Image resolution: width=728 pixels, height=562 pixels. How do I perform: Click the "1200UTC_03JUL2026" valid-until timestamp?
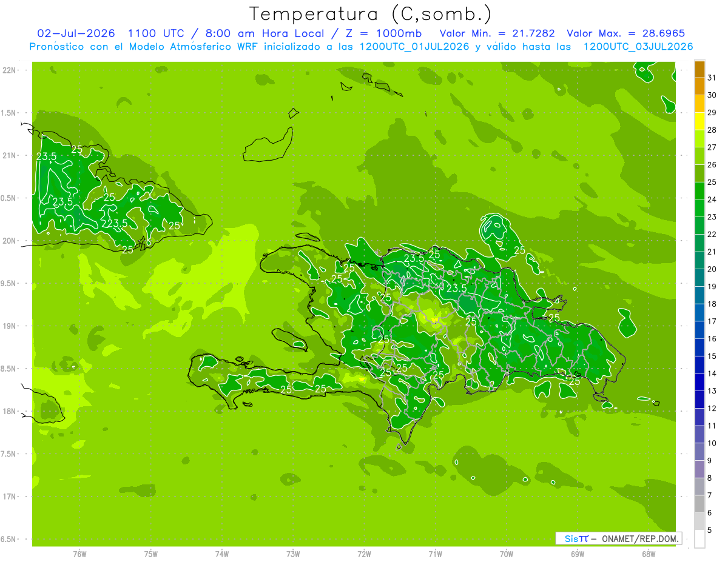point(638,47)
